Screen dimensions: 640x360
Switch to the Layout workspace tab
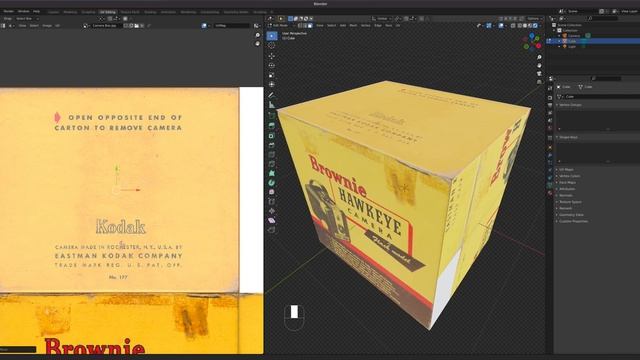tap(53, 12)
